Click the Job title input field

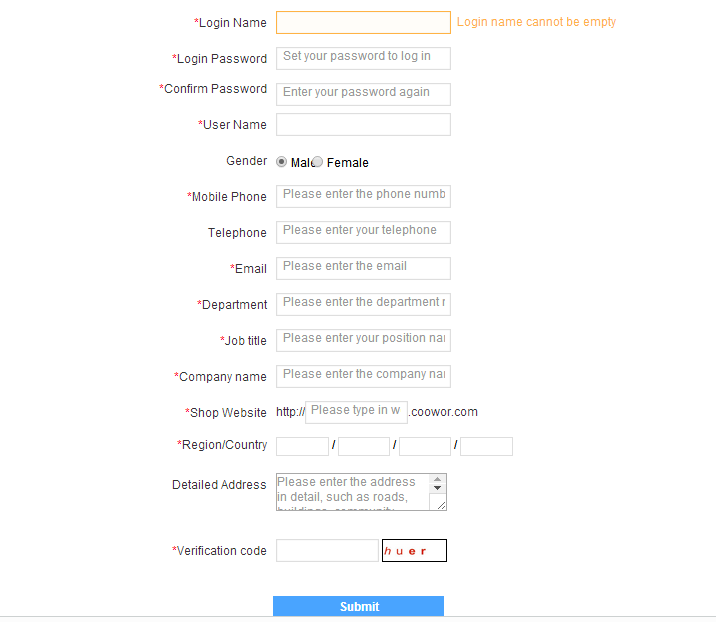363,340
